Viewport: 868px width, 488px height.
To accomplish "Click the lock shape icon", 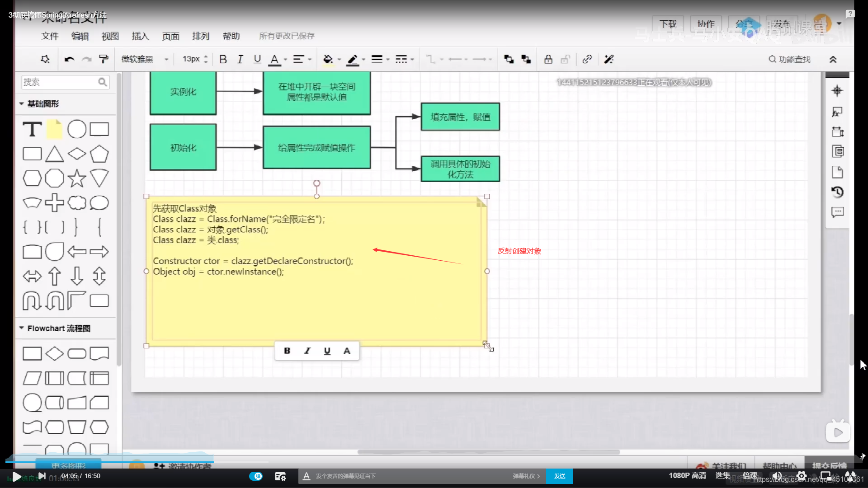I will click(548, 59).
